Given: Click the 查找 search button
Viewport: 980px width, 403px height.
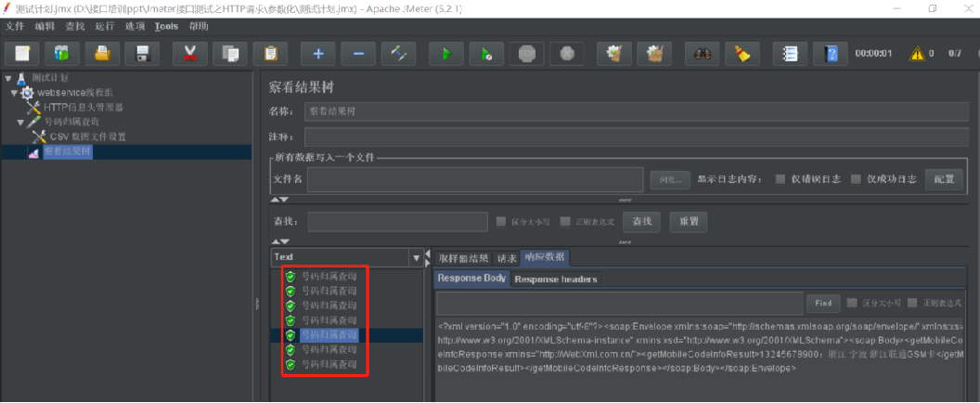Looking at the screenshot, I should tap(642, 222).
